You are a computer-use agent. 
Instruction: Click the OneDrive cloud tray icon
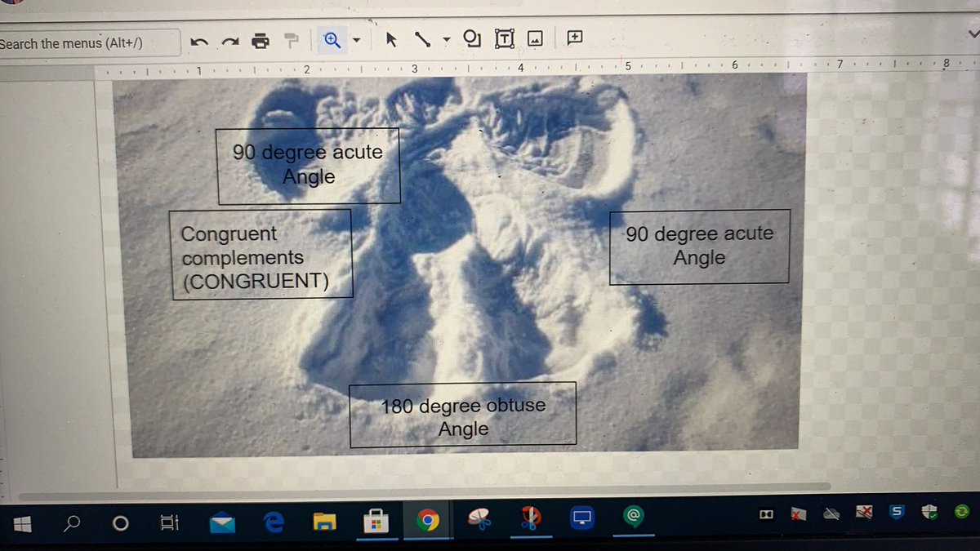coord(831,513)
